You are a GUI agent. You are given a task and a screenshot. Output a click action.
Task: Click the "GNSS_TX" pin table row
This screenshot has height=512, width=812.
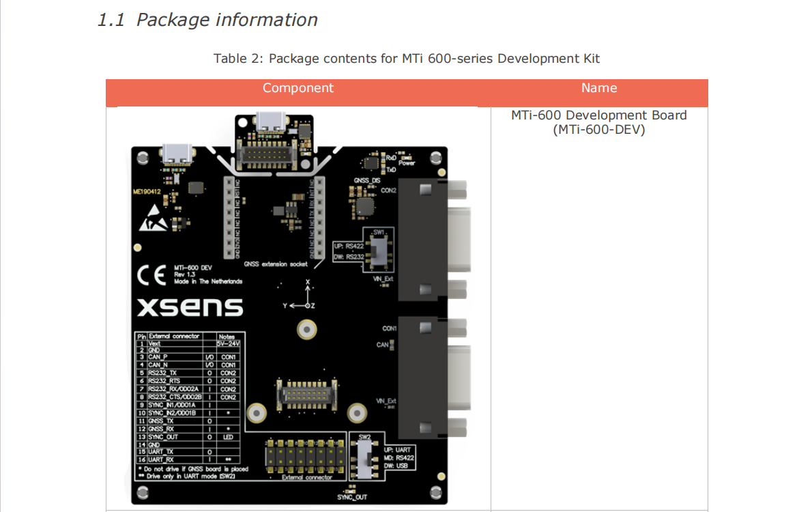188,421
